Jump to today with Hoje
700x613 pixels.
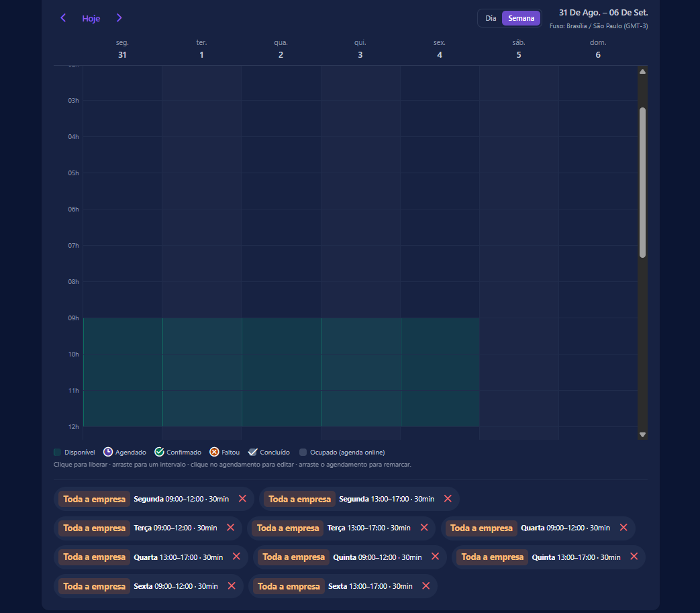pyautogui.click(x=91, y=18)
